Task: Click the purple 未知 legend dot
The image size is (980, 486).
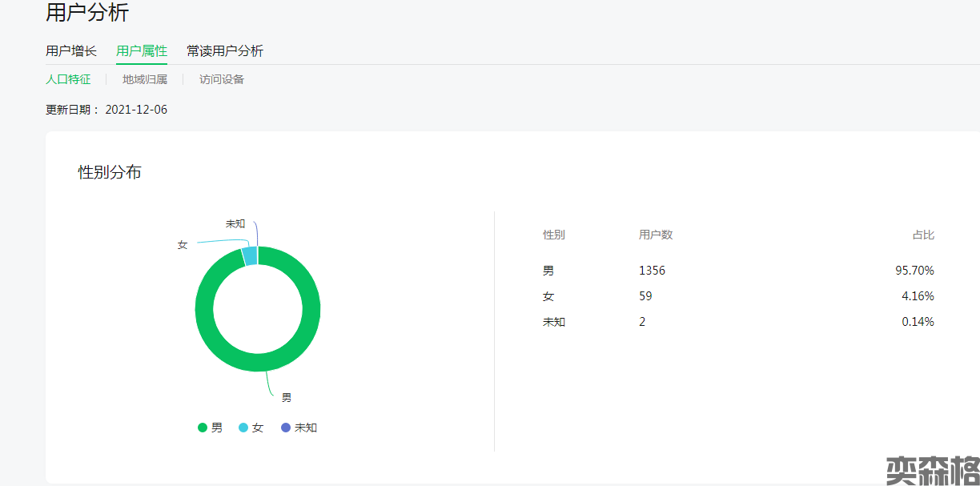Action: click(x=286, y=428)
